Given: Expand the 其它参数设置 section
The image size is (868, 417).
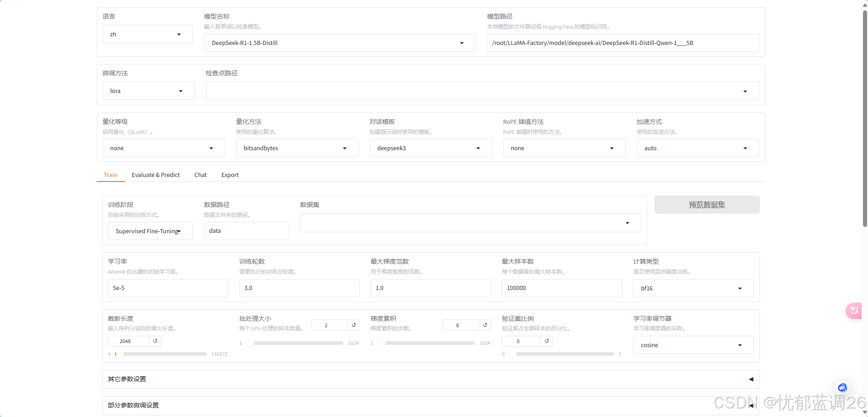Looking at the screenshot, I should (431, 379).
